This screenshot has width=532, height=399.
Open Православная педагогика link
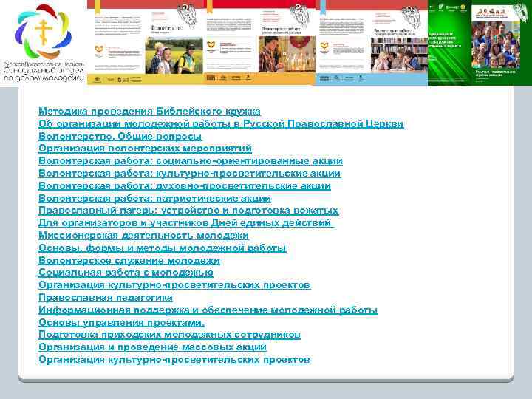[x=105, y=298]
